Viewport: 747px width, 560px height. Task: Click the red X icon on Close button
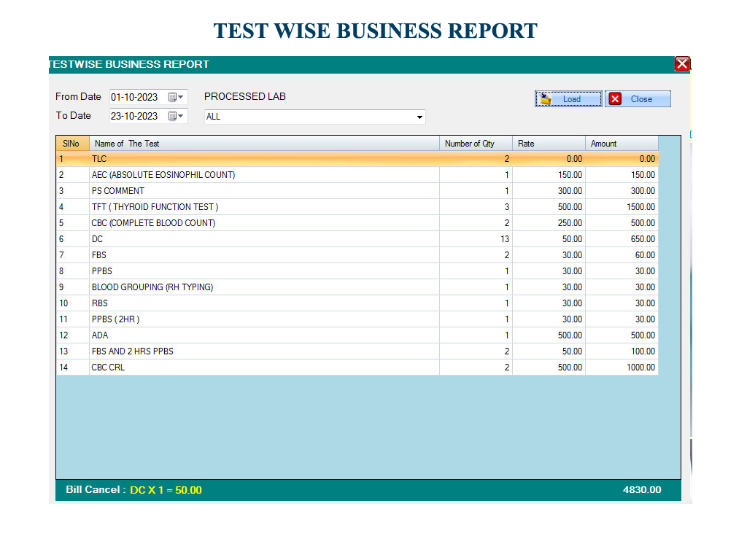[615, 99]
